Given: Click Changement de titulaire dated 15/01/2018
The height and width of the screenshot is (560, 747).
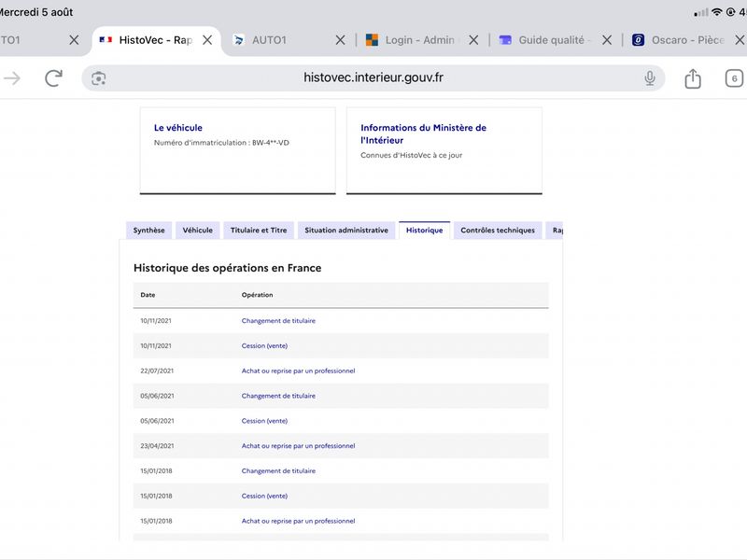Looking at the screenshot, I should 278,471.
